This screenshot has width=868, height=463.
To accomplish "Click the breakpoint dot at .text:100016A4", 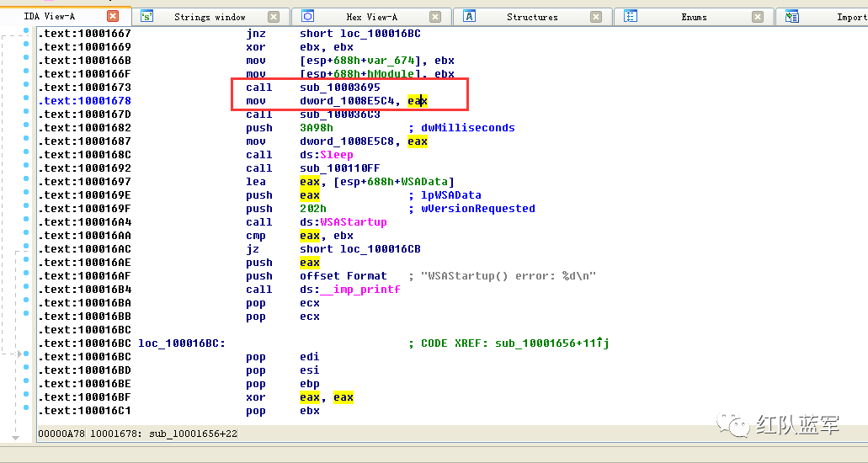I will 26,220.
